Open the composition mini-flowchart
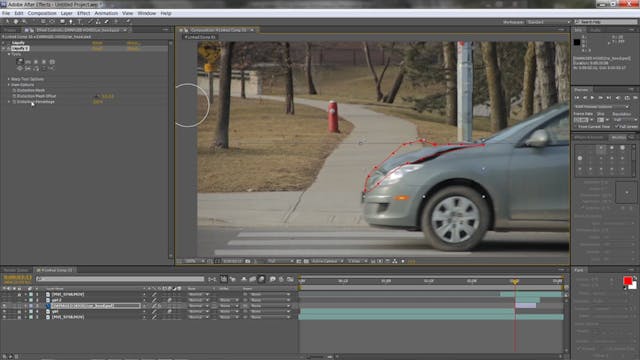640x360 pixels. (212, 279)
